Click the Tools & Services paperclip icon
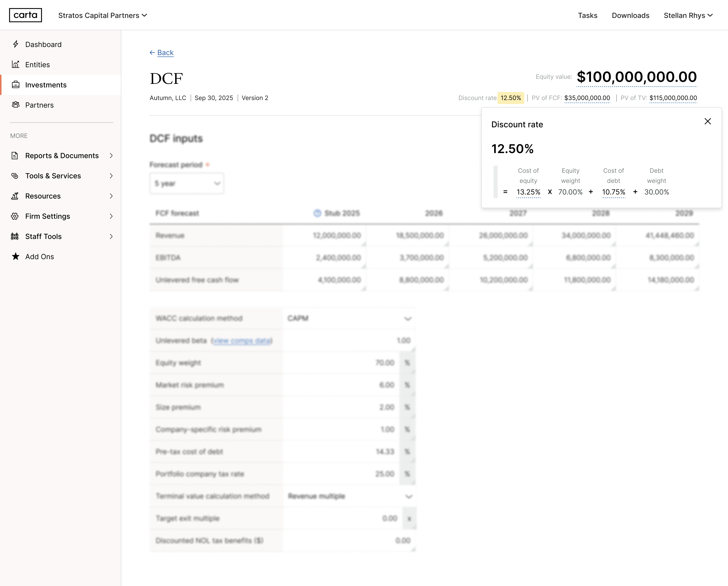The height and width of the screenshot is (586, 728). coord(15,176)
